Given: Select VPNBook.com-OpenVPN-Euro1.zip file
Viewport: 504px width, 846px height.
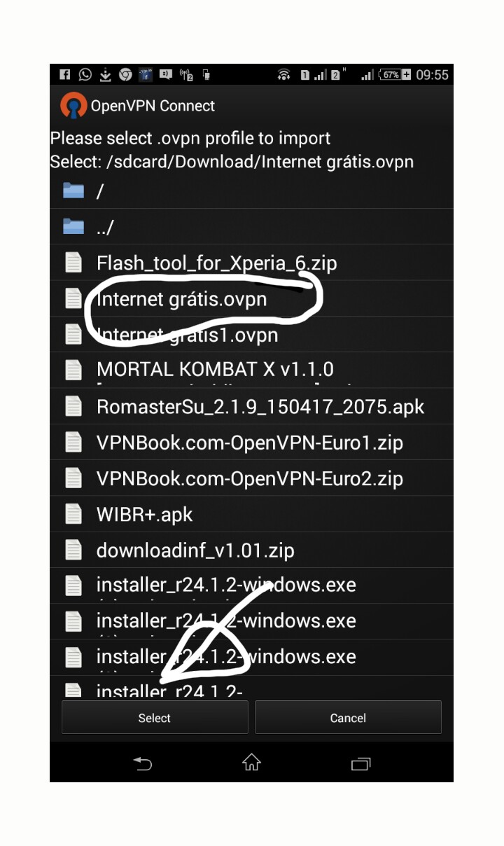Looking at the screenshot, I should coord(251,442).
